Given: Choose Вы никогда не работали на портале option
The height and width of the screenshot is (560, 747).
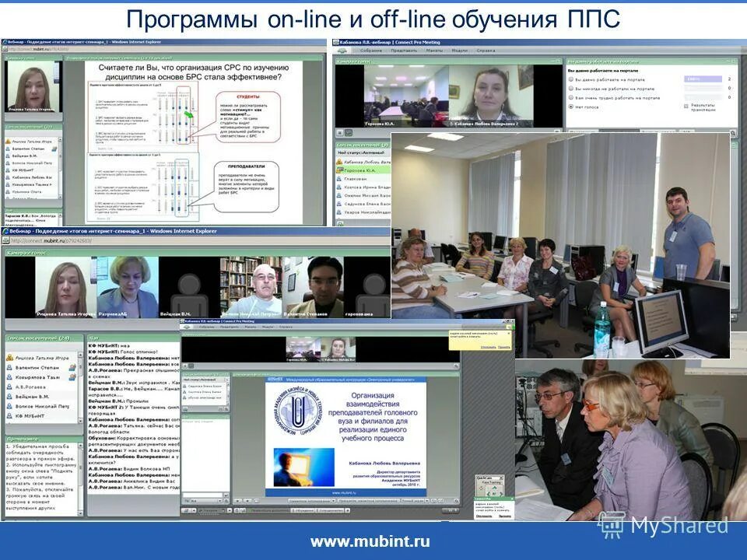Looking at the screenshot, I should click(x=571, y=89).
